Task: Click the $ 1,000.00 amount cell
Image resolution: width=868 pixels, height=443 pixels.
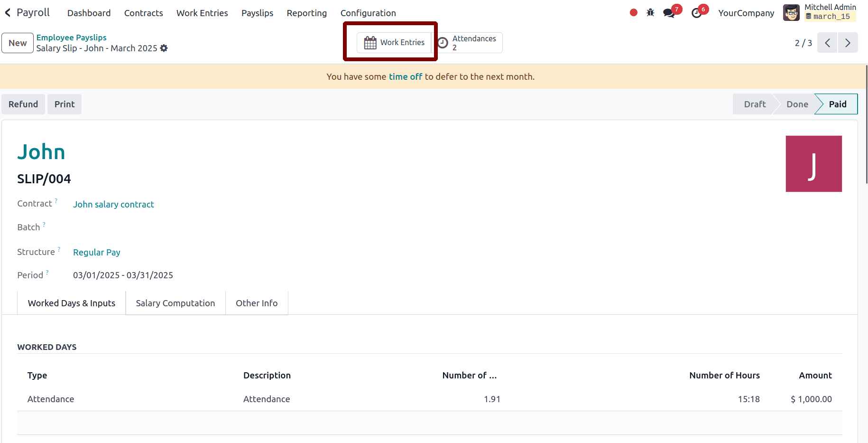Action: click(x=811, y=399)
